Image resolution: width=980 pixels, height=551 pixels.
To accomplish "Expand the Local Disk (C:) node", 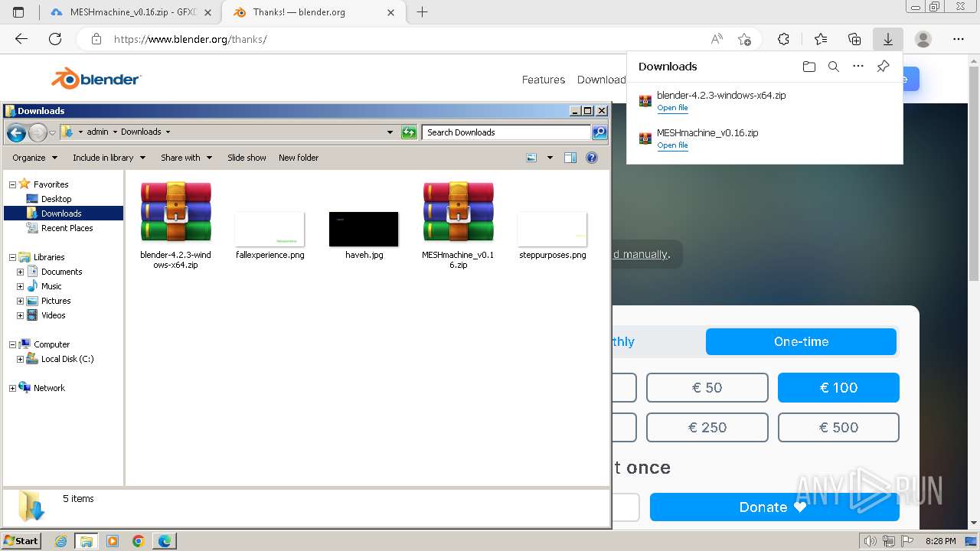I will pyautogui.click(x=21, y=359).
